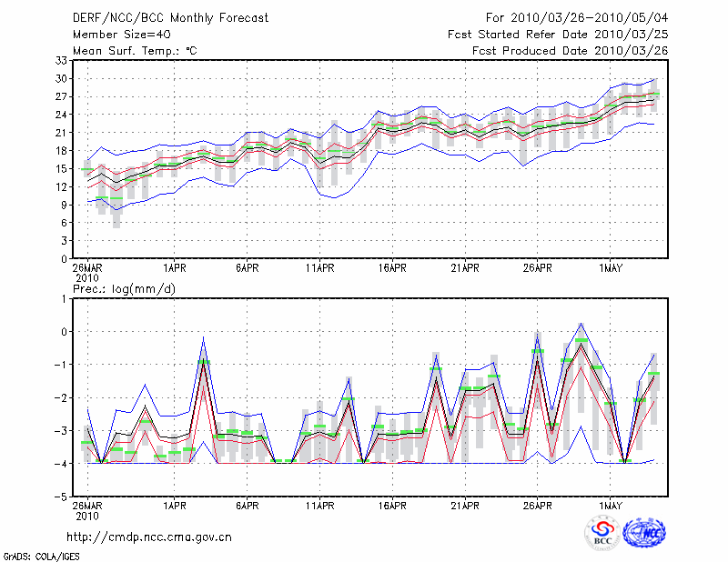Click 26APR on the precipitation chart axis

(x=538, y=506)
